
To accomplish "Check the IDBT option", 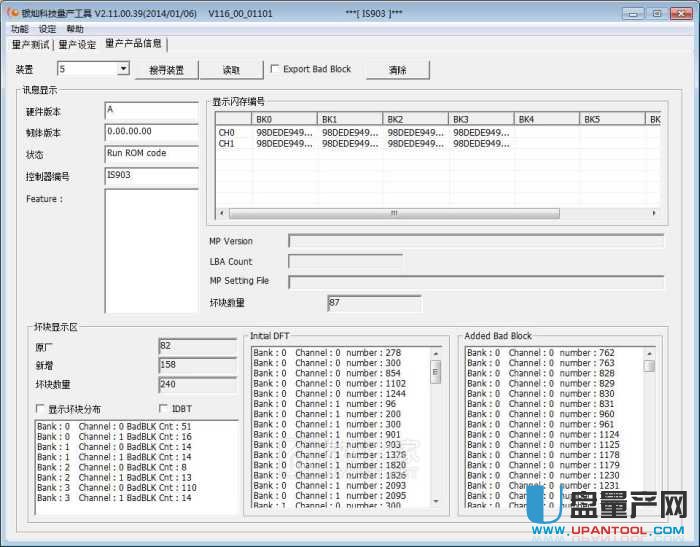I will click(x=164, y=409).
